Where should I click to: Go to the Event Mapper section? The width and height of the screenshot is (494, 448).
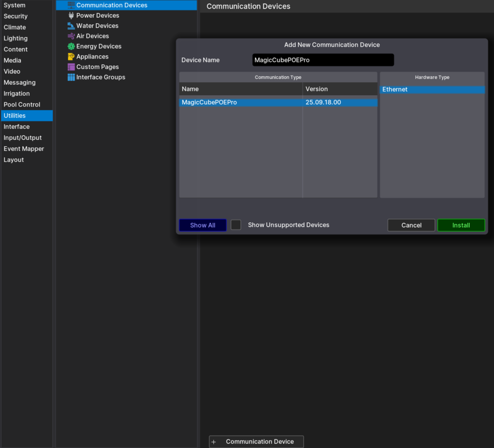24,149
